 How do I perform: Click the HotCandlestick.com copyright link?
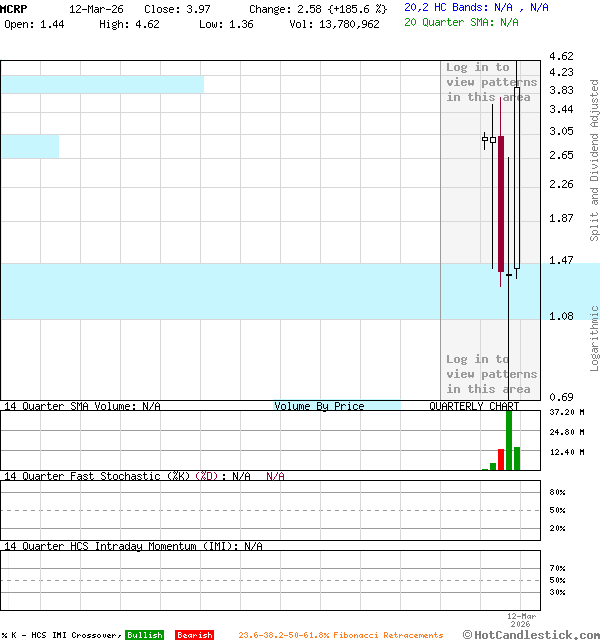(x=531, y=634)
